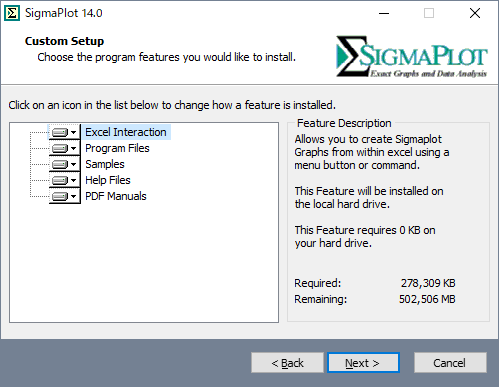Click the Custom Setup heading
The image size is (499, 387).
tap(64, 41)
